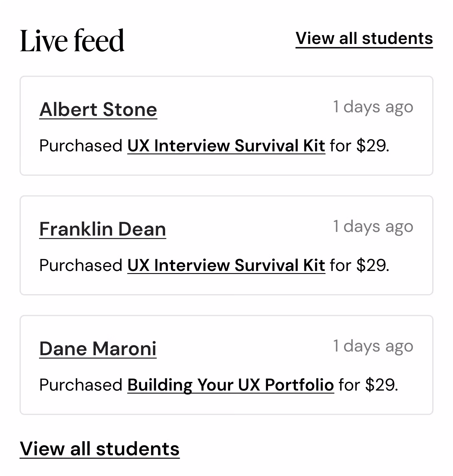
Task: Click the Live feed heading
Action: pyautogui.click(x=72, y=40)
